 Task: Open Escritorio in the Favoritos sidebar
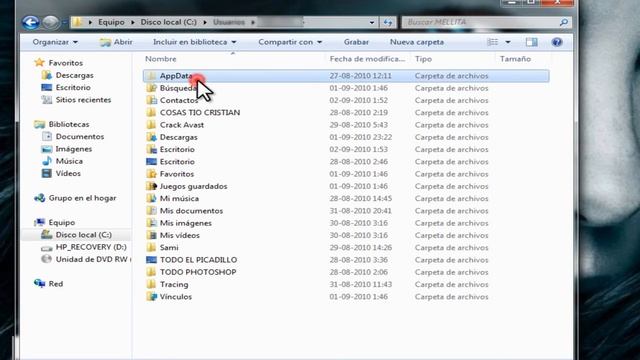tap(73, 87)
